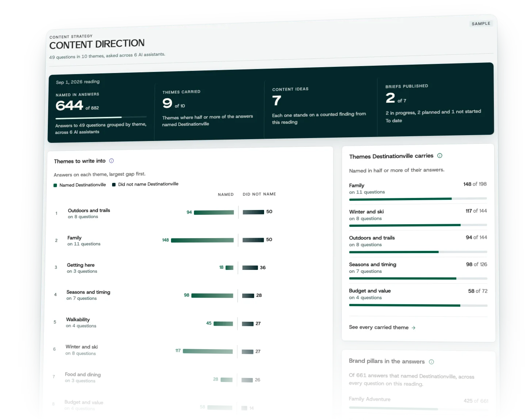Click named bar showing 117 for Winter and ski
Image resolution: width=526 pixels, height=420 pixels.
pyautogui.click(x=208, y=351)
